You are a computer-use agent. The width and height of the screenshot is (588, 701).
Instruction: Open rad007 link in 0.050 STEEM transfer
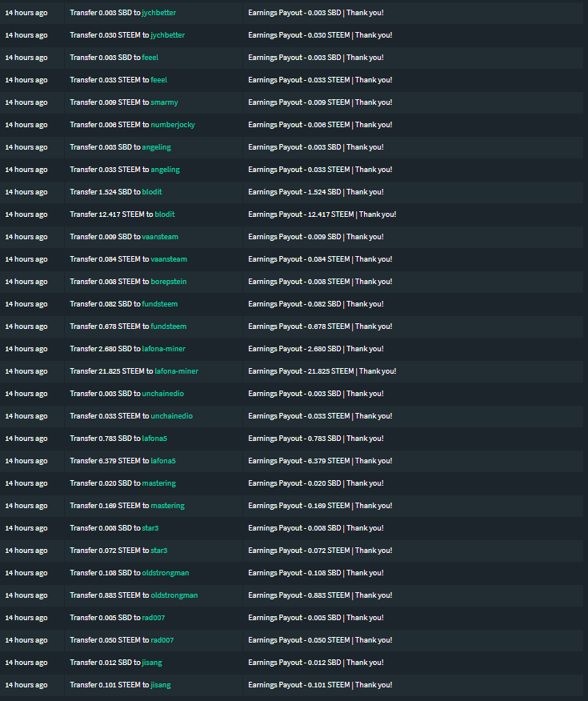(x=162, y=640)
